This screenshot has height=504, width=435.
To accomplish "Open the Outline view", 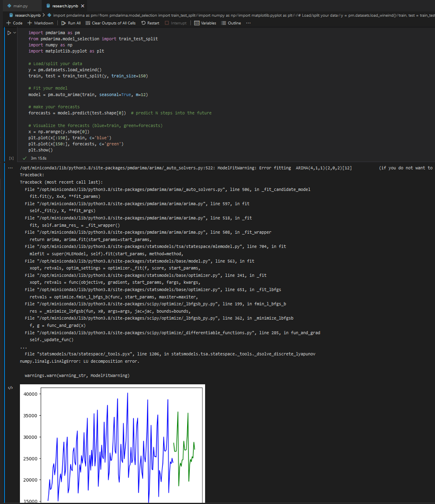I will [231, 23].
